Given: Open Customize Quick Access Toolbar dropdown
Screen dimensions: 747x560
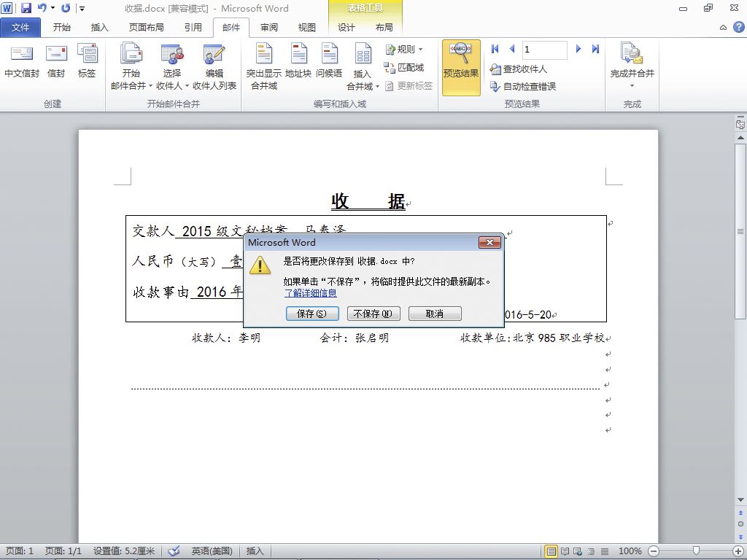Looking at the screenshot, I should pyautogui.click(x=82, y=9).
